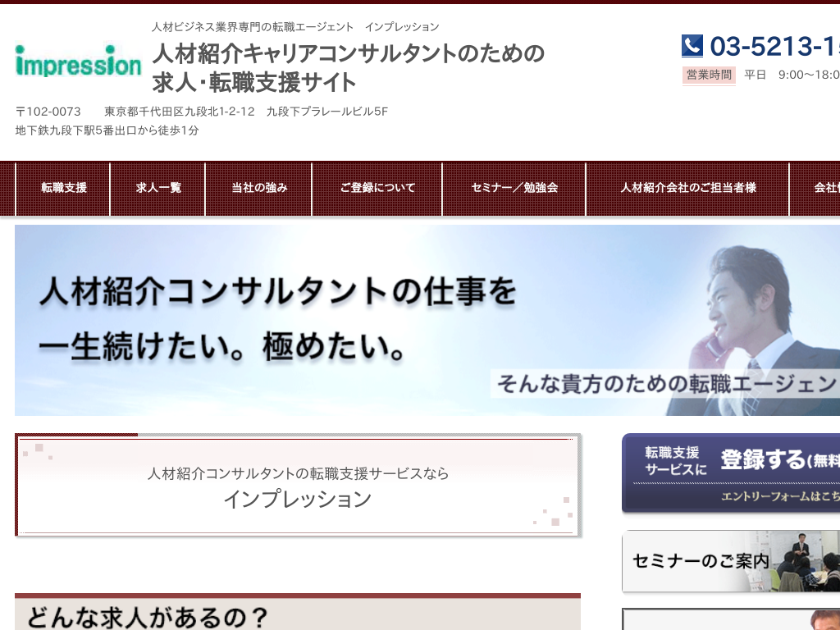The image size is (840, 630).
Task: Click the tagline 人材ビジネス業界専門の転職エージェント
Action: (253, 27)
